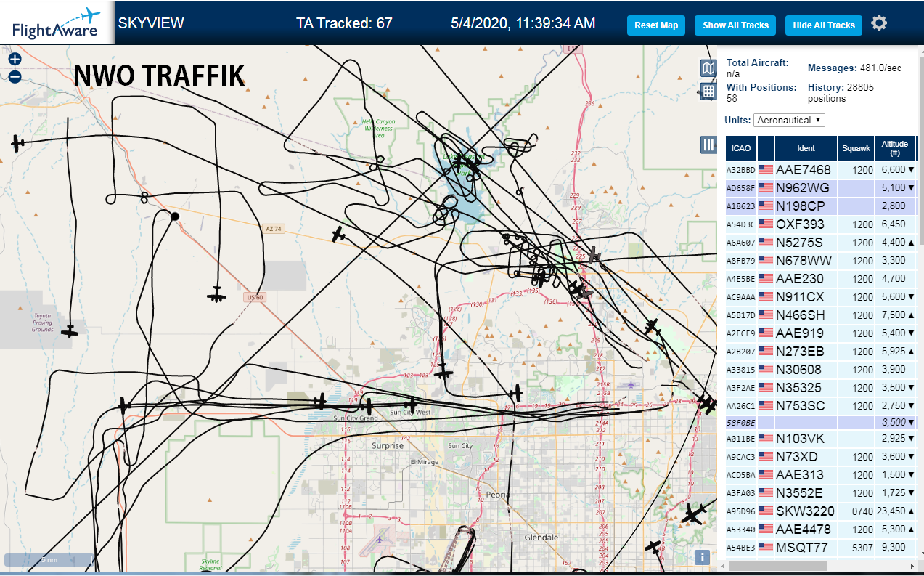Open the map layer selector icon

click(x=708, y=68)
